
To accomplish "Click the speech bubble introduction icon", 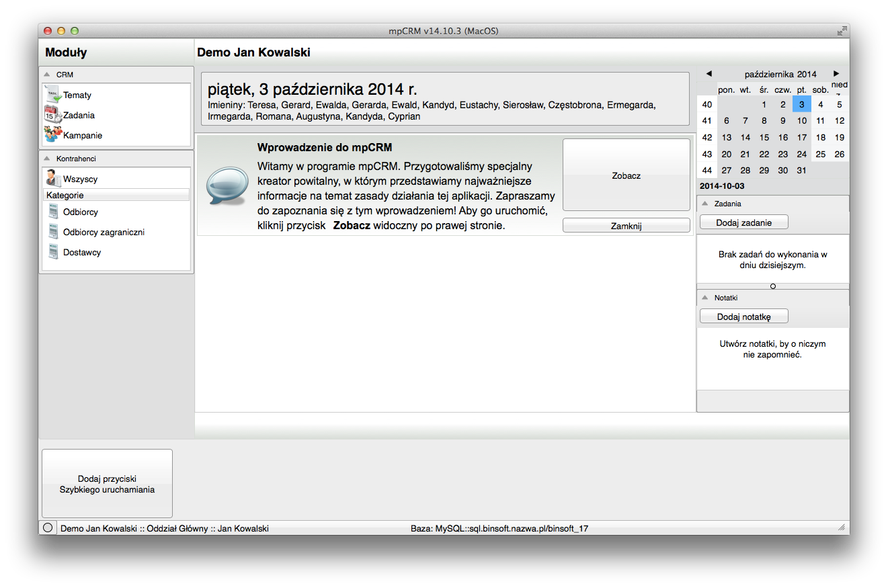I will pos(227,185).
